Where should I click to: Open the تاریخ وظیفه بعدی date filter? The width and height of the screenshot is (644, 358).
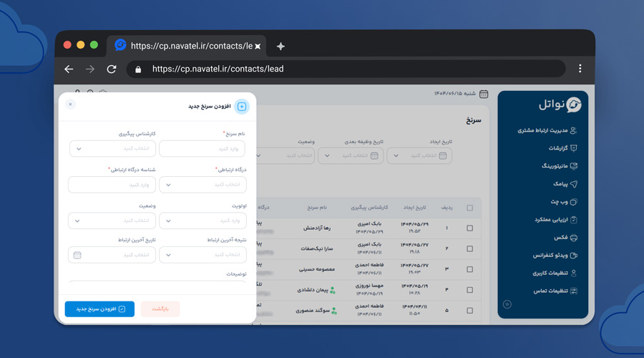351,156
